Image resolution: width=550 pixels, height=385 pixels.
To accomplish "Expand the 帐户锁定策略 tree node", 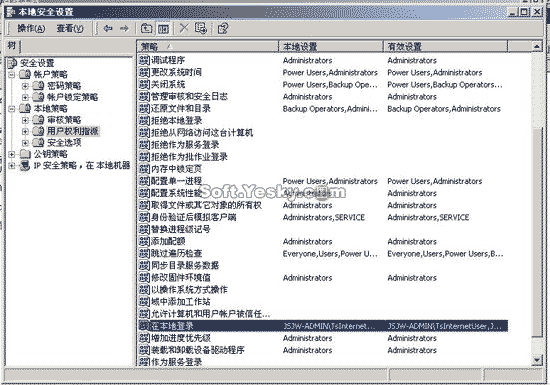I will tap(25, 97).
